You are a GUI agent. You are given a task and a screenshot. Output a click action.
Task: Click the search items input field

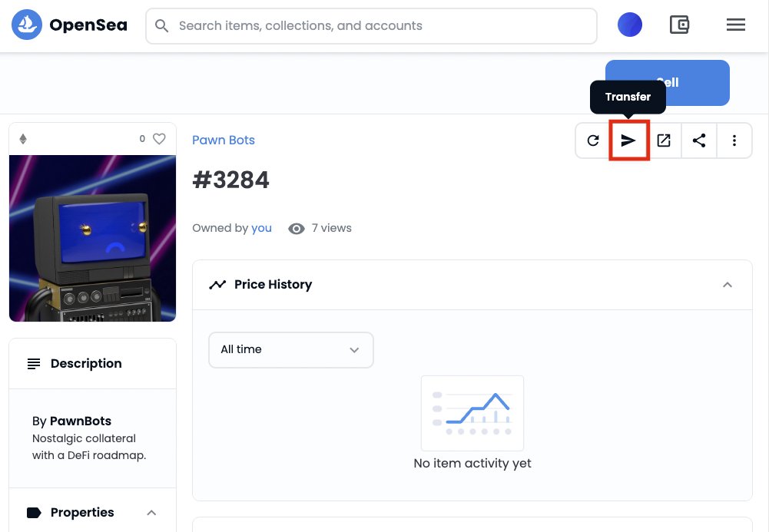coord(371,25)
